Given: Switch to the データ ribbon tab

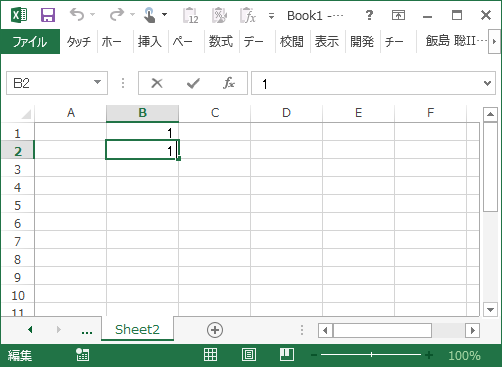Looking at the screenshot, I should coord(254,42).
